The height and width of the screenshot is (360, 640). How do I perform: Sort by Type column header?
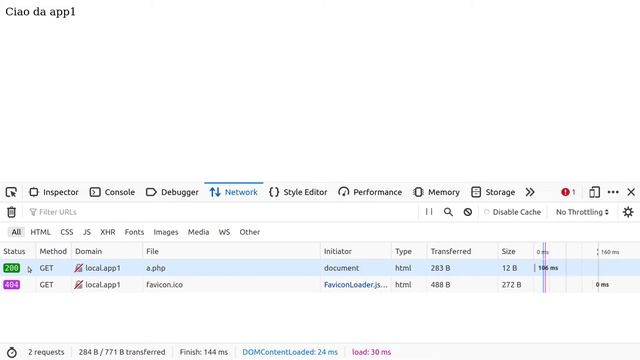coord(409,251)
